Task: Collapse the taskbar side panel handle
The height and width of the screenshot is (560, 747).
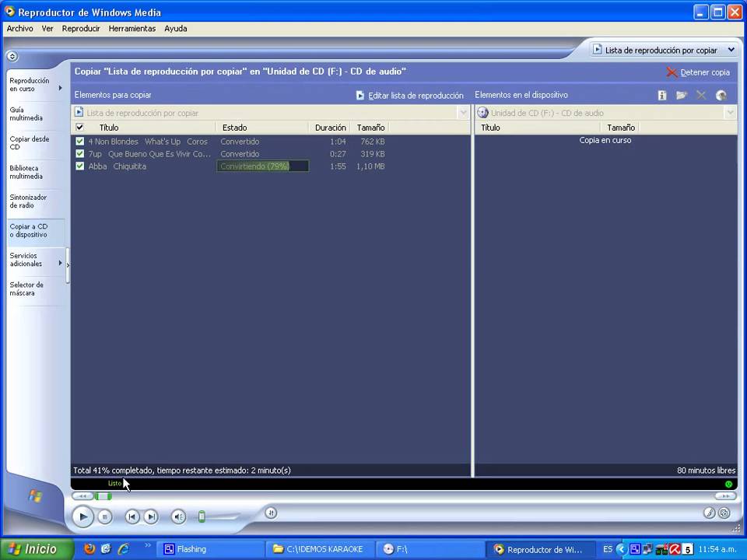Action: [68, 265]
